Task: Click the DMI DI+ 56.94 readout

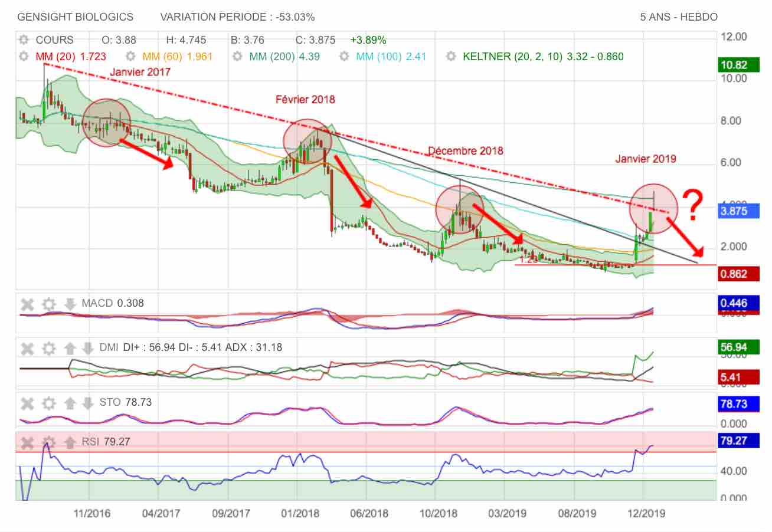Action: pyautogui.click(x=191, y=348)
